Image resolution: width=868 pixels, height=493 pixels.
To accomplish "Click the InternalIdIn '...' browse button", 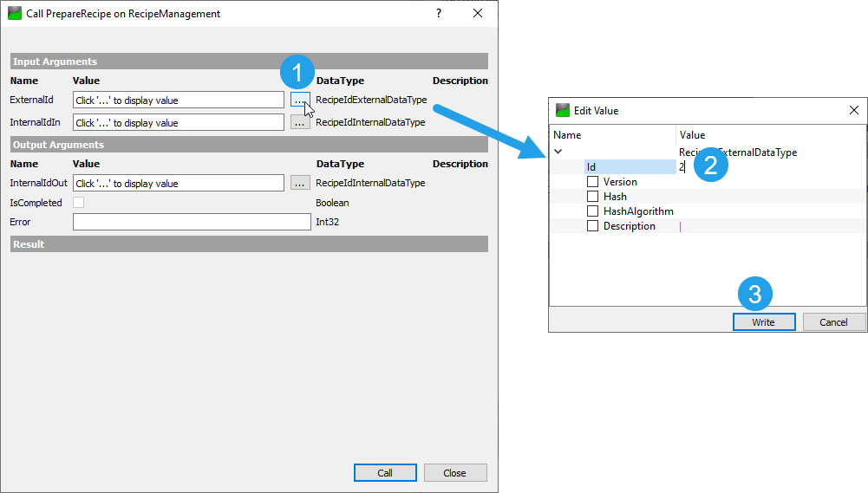I will [x=300, y=123].
